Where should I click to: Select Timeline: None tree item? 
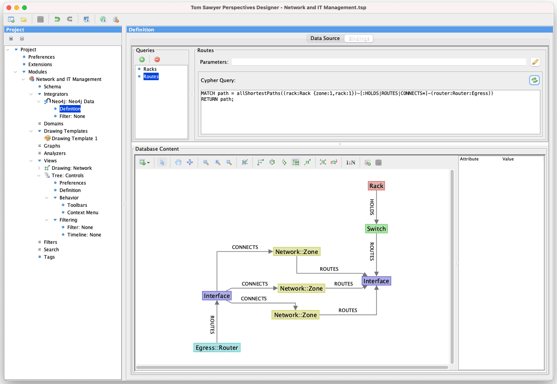coord(84,235)
